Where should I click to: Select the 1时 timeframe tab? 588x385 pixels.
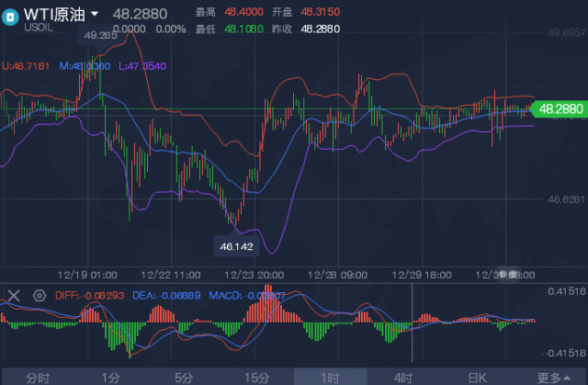tap(331, 378)
